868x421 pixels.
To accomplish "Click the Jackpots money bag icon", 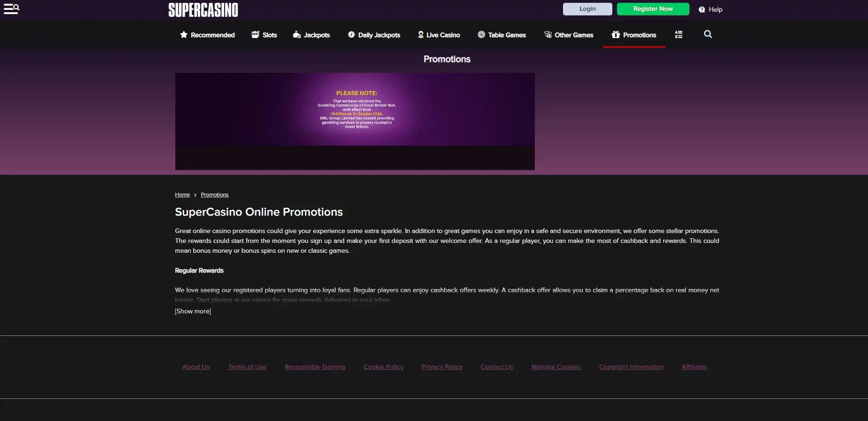I will (297, 35).
